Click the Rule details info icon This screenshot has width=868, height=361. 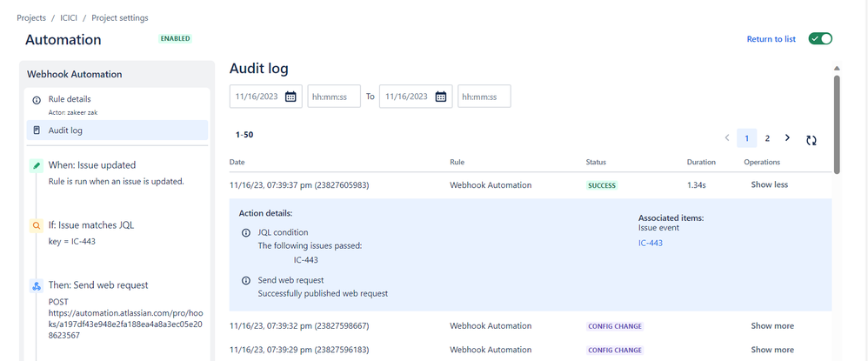(37, 100)
